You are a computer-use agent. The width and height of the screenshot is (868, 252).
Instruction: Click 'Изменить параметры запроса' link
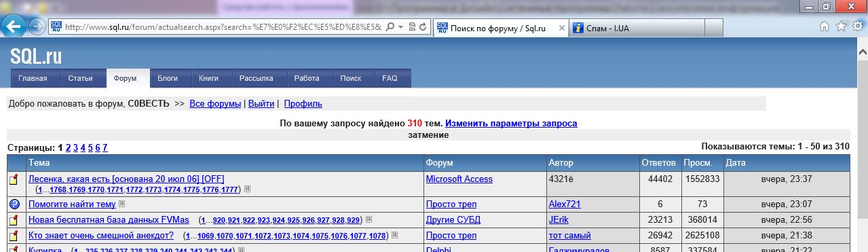511,124
